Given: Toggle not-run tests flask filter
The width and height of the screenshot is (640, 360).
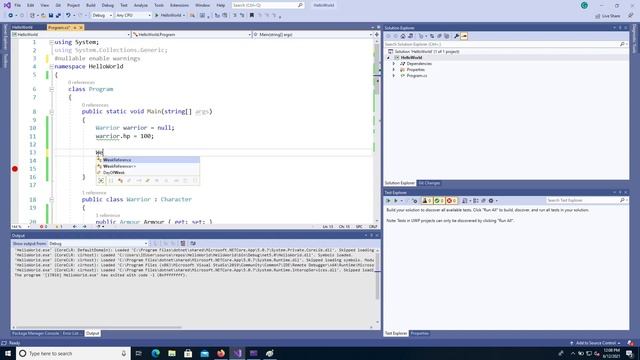Looking at the screenshot, I should tap(427, 200).
